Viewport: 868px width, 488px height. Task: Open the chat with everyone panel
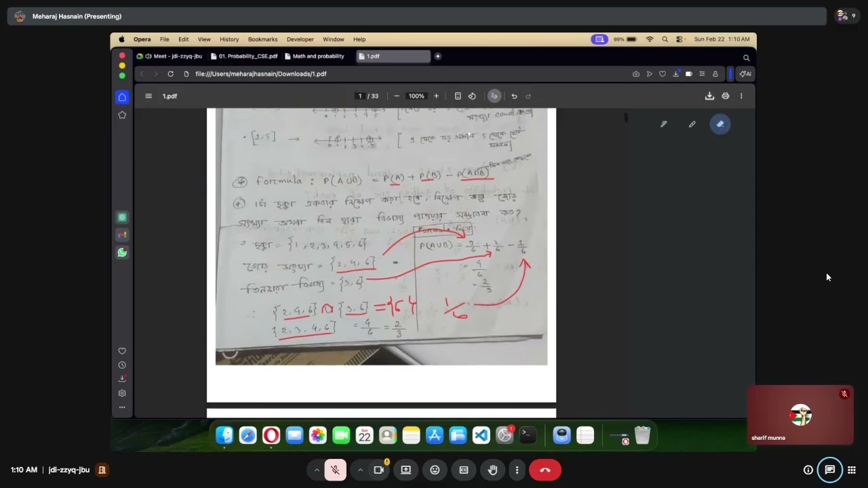pos(829,470)
